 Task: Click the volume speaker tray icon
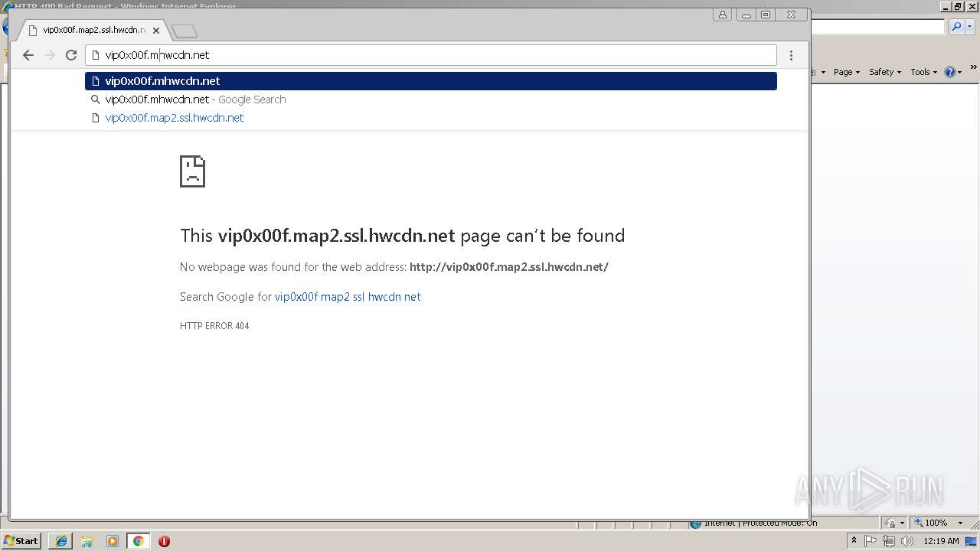point(907,541)
